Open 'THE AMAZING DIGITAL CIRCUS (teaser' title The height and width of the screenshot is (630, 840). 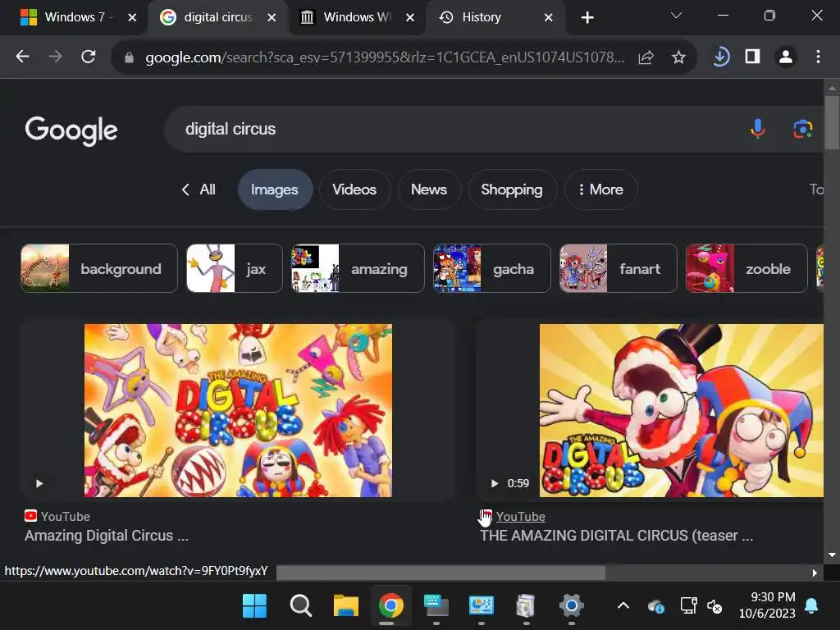616,535
